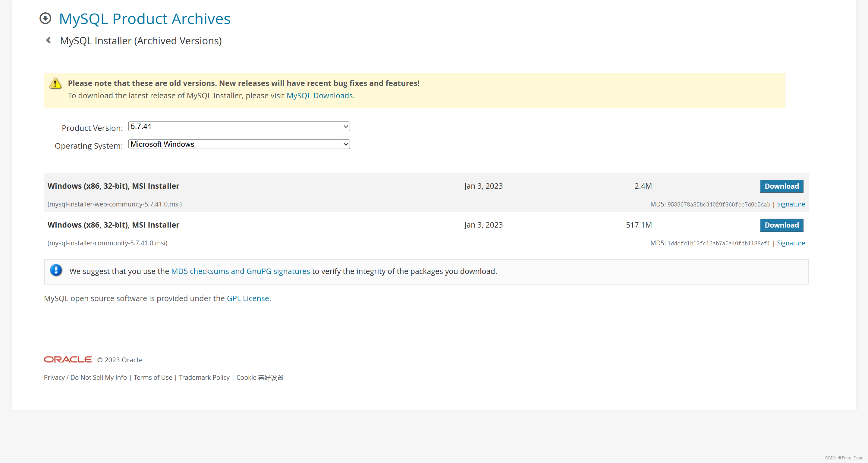Image resolution: width=868 pixels, height=463 pixels.
Task: Click the 517.1M file size value
Action: click(x=639, y=225)
